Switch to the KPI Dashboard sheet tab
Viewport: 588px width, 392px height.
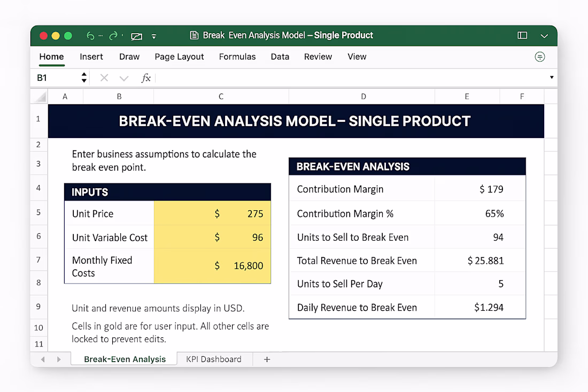coord(214,359)
